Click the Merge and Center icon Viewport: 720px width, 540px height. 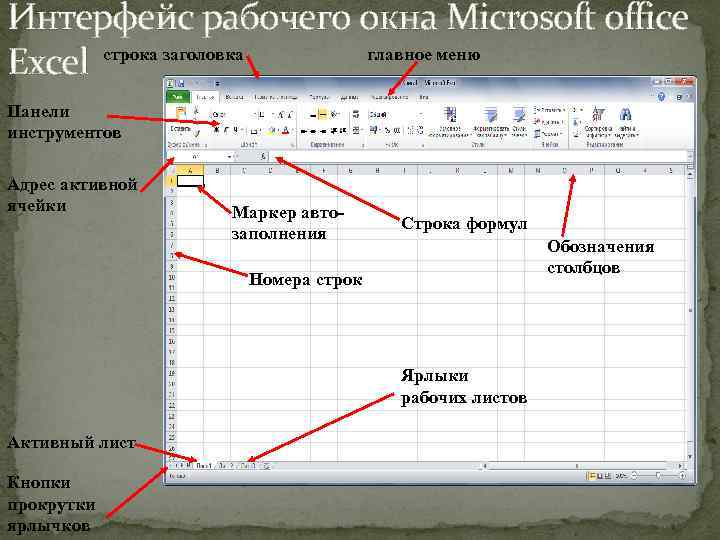[x=356, y=131]
